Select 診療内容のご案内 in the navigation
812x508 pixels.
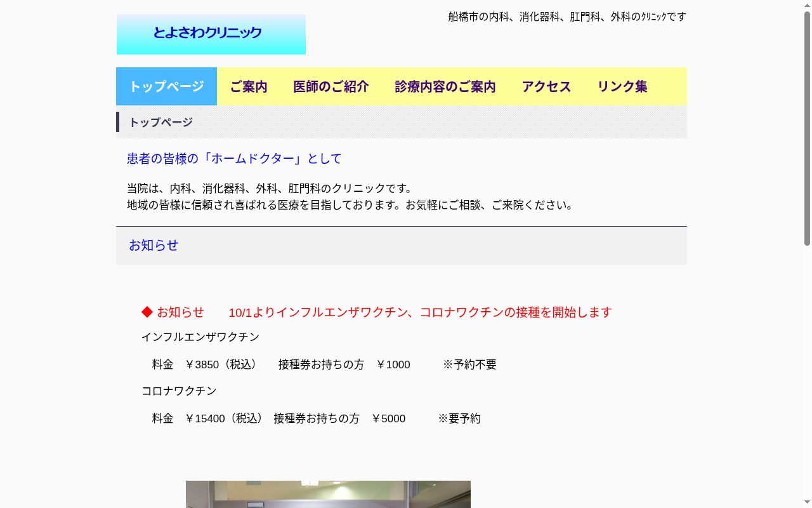pyautogui.click(x=445, y=86)
